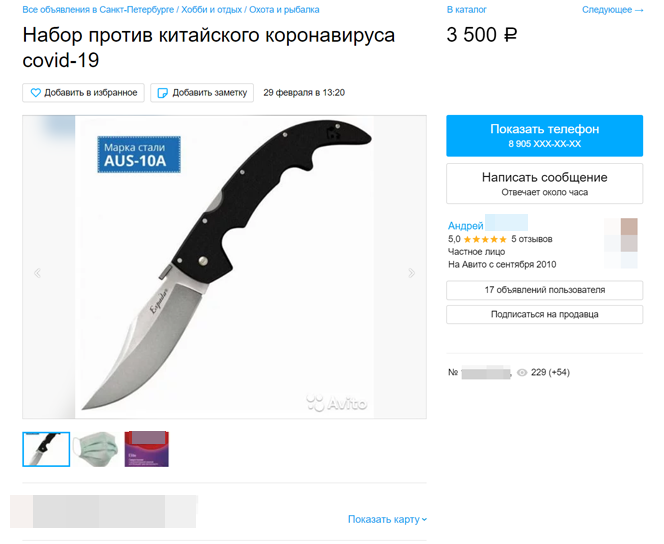Click the heart icon to add to favorites
This screenshot has width=664, height=544.
click(36, 93)
